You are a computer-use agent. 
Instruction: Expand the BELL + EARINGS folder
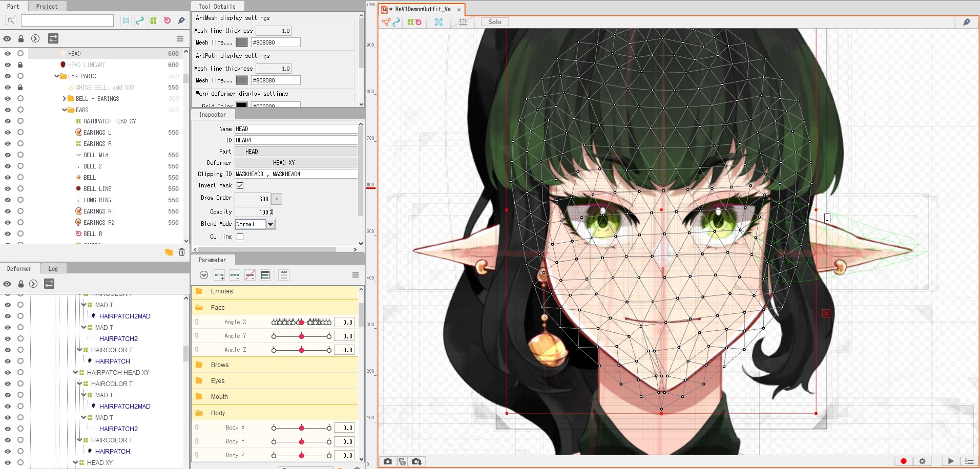coord(65,99)
